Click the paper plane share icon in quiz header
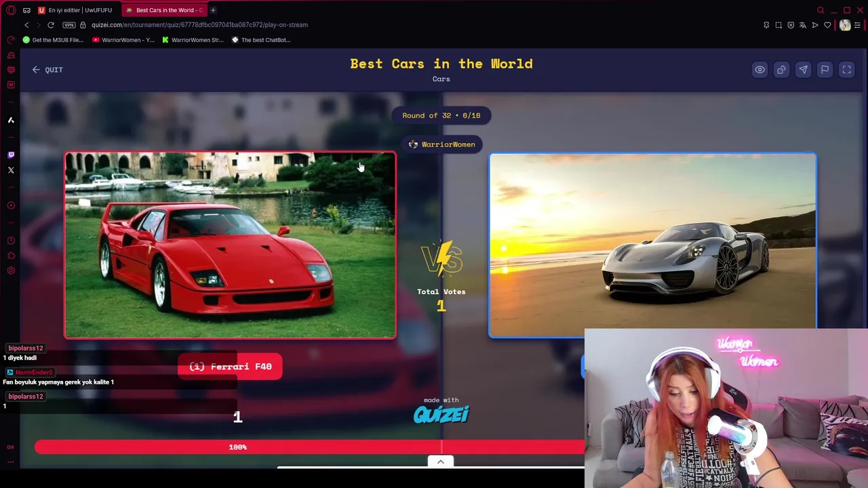This screenshot has height=488, width=868. [803, 70]
